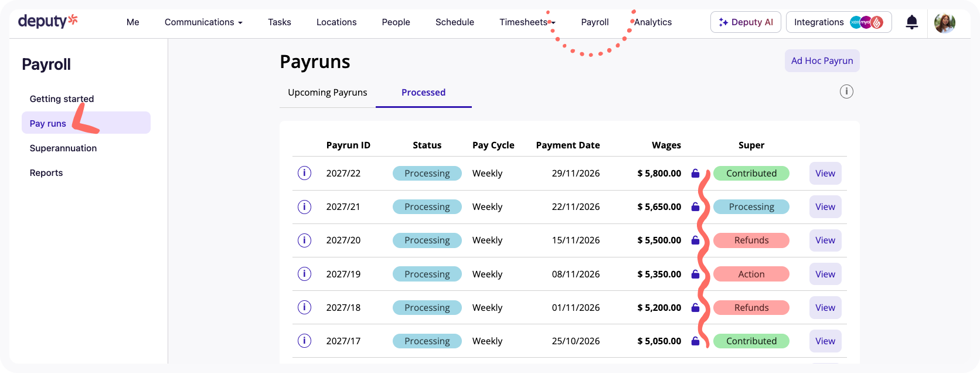Click the Deputy logo
980x373 pixels.
(47, 21)
